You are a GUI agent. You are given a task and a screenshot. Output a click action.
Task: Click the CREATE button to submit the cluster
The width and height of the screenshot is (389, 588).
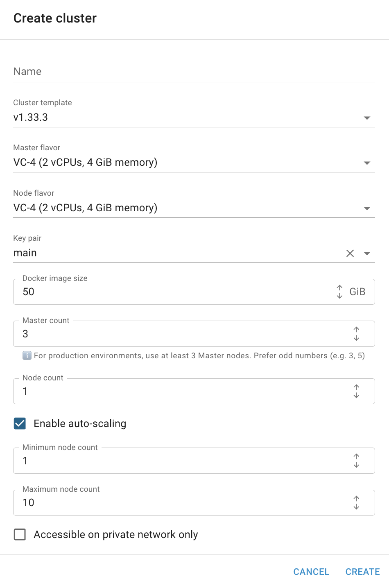coord(362,572)
